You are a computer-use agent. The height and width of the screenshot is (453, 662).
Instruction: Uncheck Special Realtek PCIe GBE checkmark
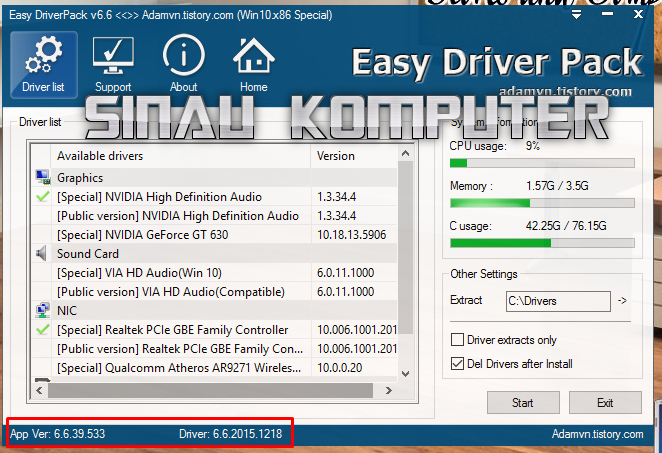[42, 329]
